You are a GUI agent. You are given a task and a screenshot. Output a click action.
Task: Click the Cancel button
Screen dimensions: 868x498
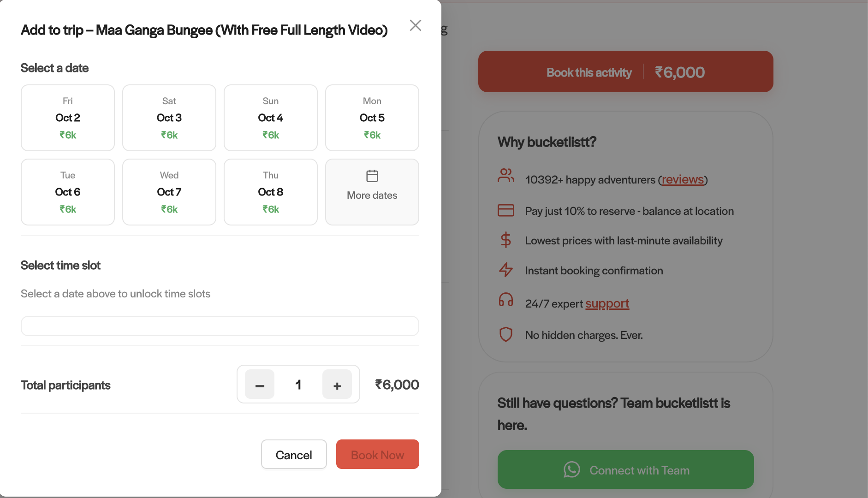coord(294,454)
